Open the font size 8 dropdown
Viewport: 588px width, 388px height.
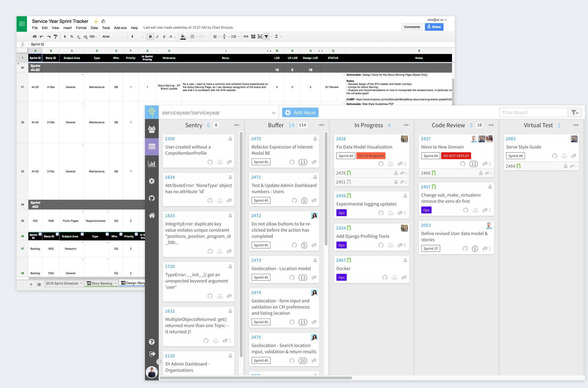pyautogui.click(x=137, y=37)
